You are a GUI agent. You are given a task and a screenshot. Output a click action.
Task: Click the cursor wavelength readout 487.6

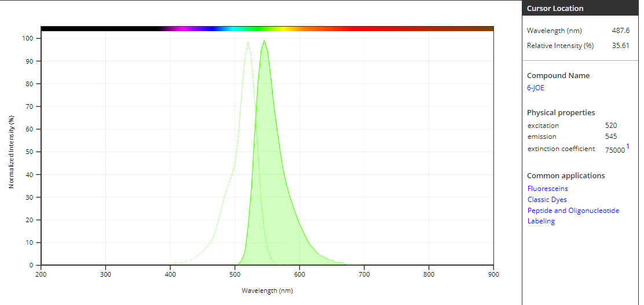620,31
